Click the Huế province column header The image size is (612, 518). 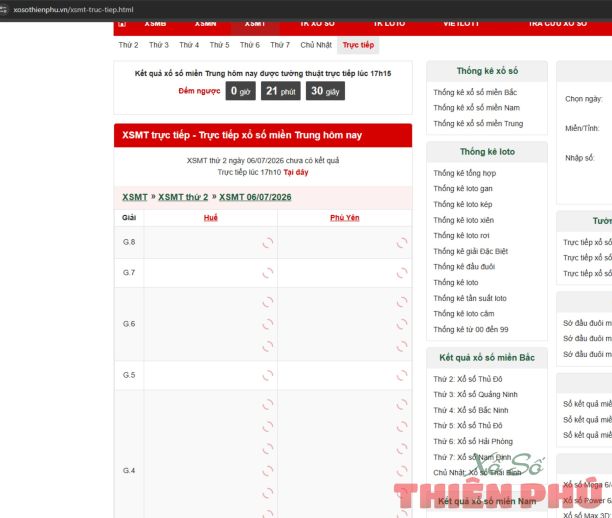211,218
